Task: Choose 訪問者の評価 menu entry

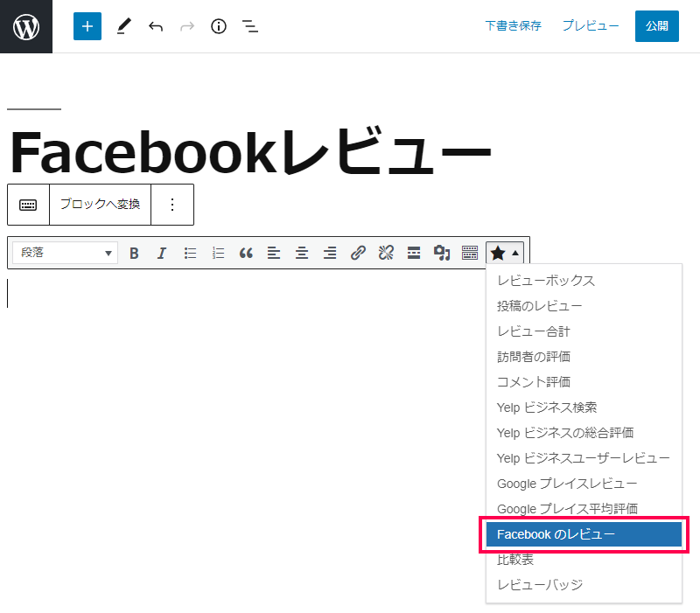Action: point(584,357)
